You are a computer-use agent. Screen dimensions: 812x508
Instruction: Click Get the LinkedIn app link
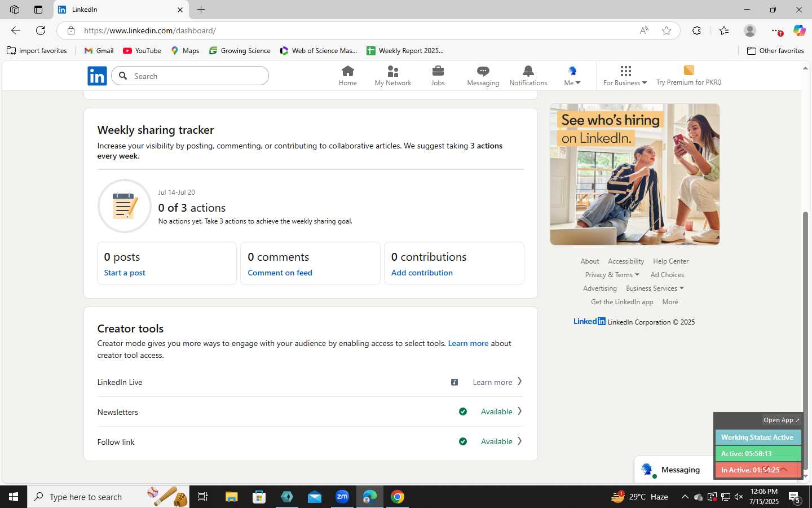tap(622, 302)
